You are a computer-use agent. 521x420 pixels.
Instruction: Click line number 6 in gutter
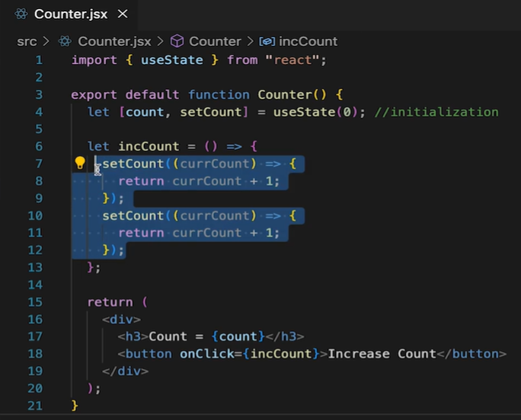39,146
